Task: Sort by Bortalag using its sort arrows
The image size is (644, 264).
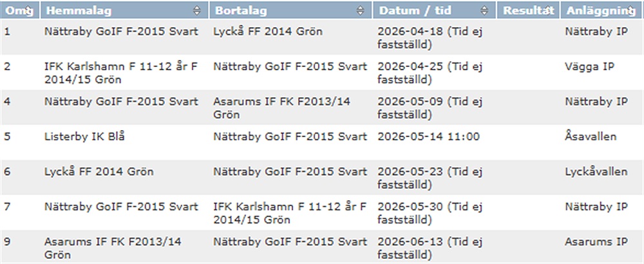Action: point(361,10)
